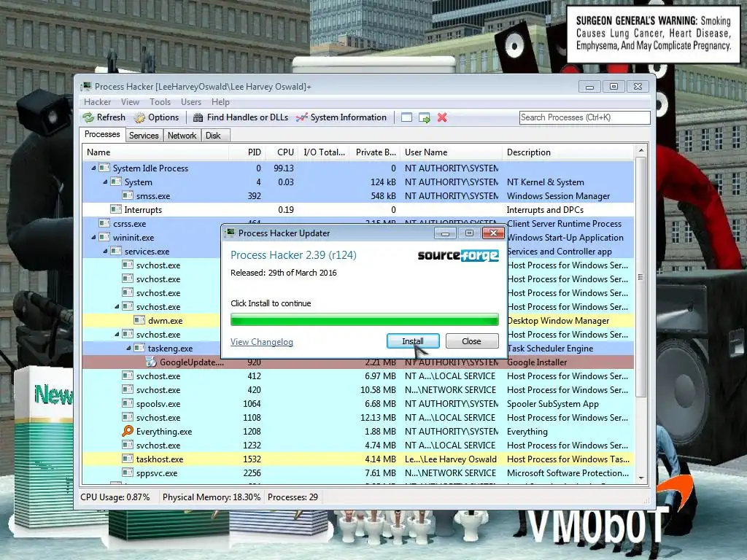This screenshot has width=747, height=560.
Task: Click the red X terminate icon
Action: pos(442,117)
